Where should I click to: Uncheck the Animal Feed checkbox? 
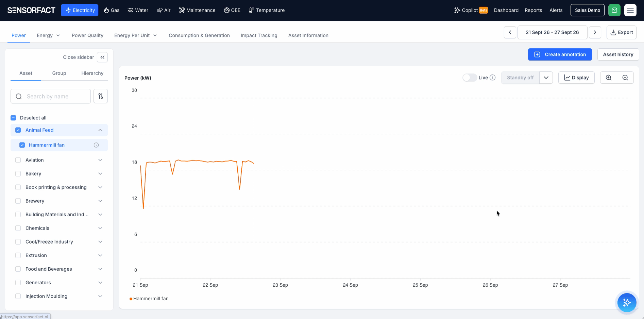[18, 130]
